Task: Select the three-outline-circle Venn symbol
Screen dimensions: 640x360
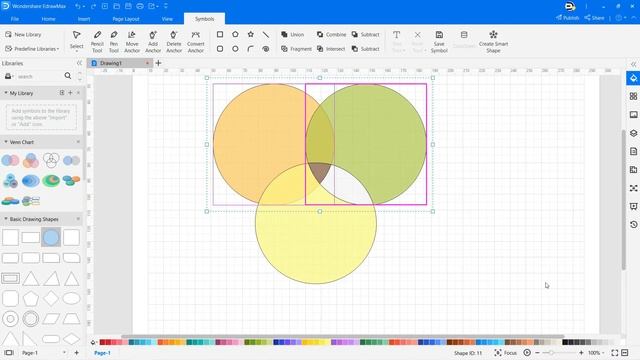Action: 51,160
